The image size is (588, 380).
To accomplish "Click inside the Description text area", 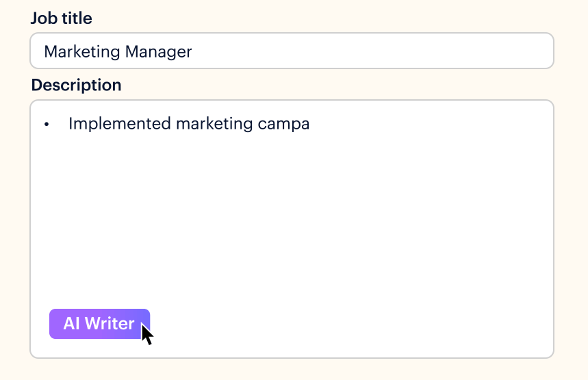I will (292, 229).
